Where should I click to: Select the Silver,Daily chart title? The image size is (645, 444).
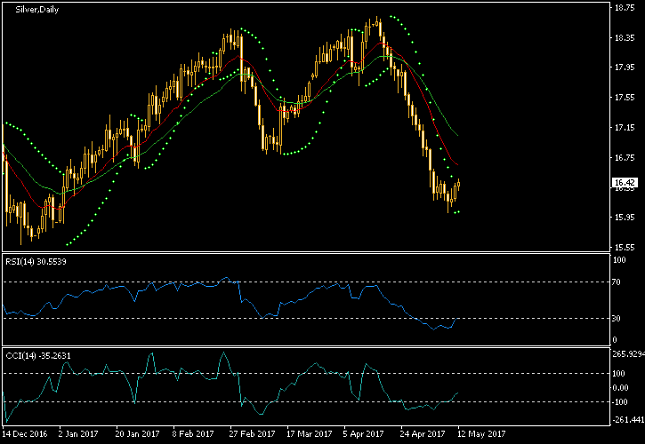pyautogui.click(x=37, y=10)
